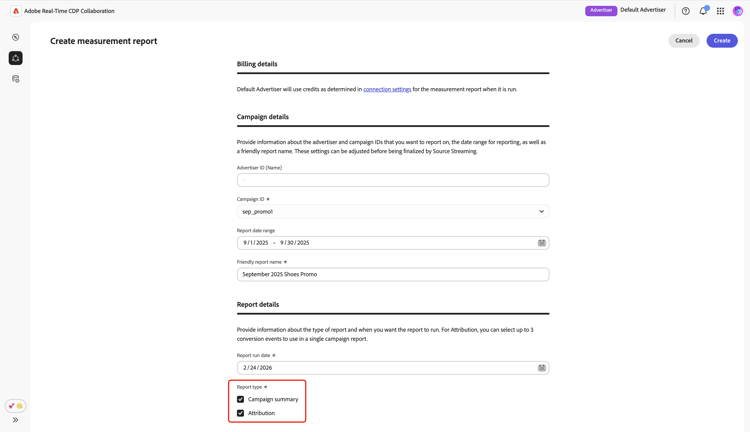Focus the Advertiser ID (Name) field
This screenshot has width=750, height=432.
coord(393,180)
